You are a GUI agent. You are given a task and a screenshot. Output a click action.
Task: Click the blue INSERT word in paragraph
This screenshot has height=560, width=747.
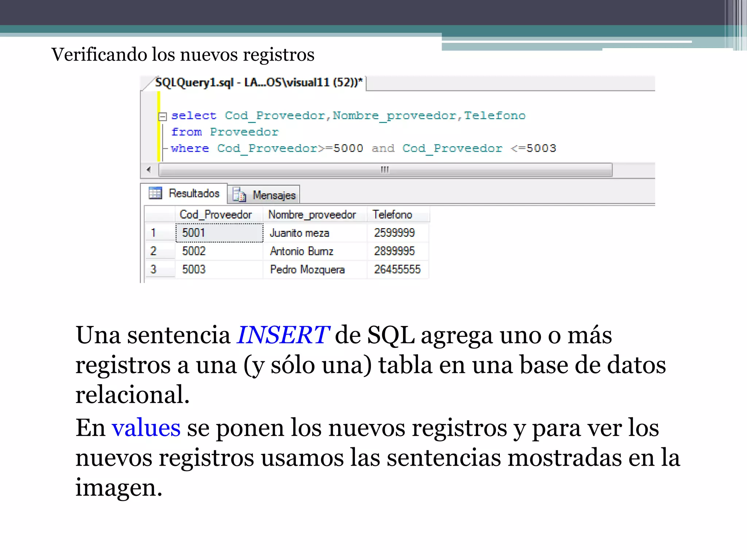tap(283, 335)
